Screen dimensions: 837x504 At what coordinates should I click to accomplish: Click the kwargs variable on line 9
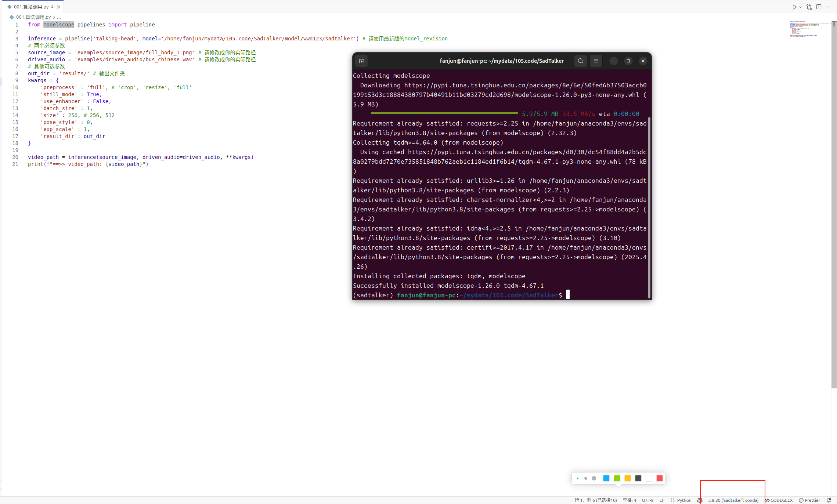click(37, 80)
